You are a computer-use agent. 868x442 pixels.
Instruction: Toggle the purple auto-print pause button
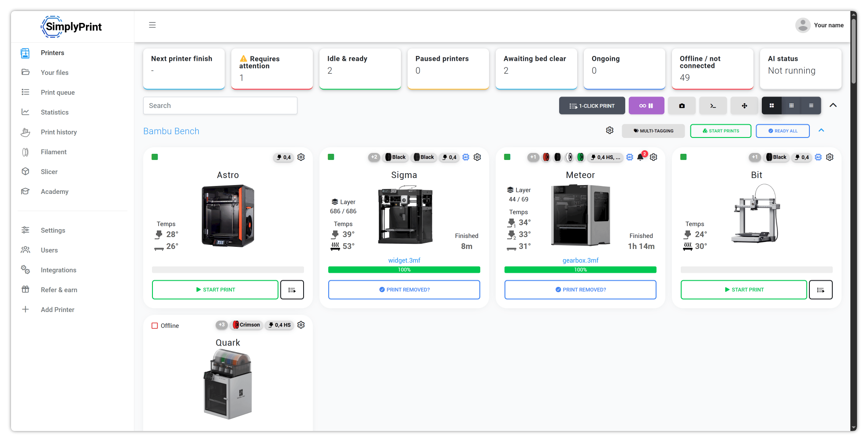(646, 106)
